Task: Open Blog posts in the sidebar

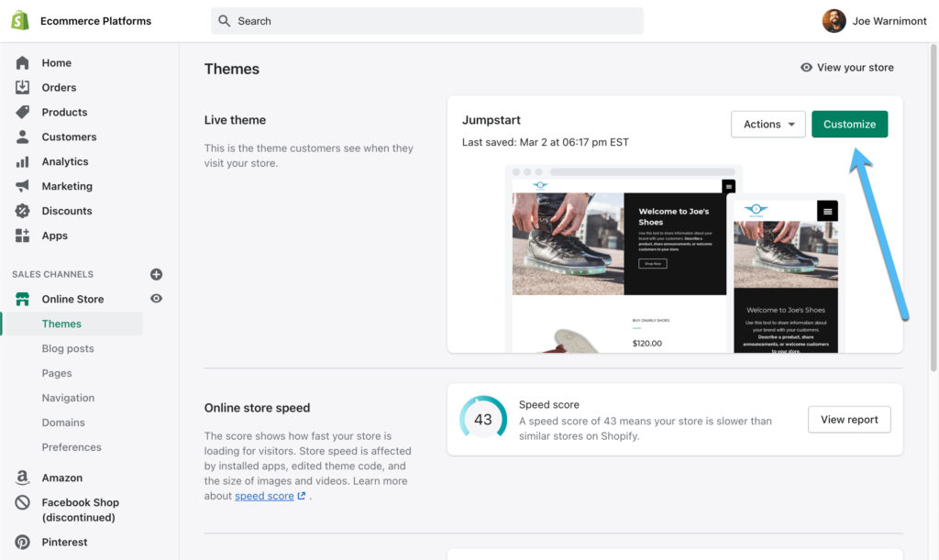Action: point(68,348)
